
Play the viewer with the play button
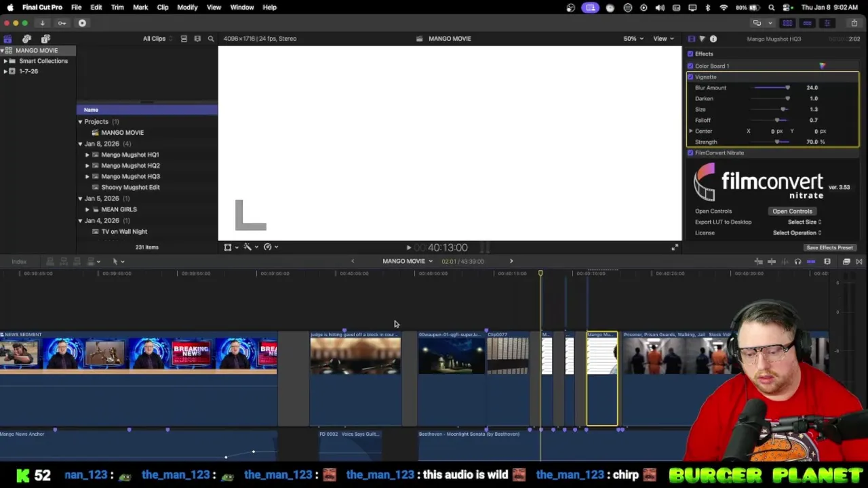point(408,248)
